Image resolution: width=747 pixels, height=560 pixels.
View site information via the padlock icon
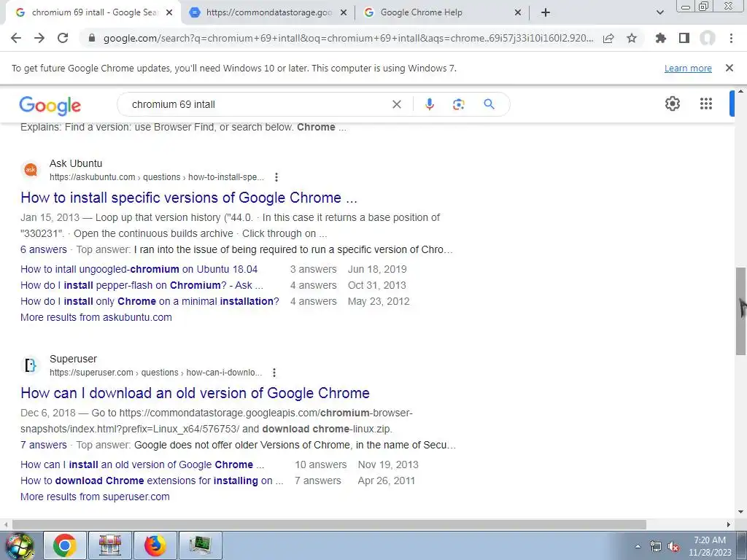point(92,38)
